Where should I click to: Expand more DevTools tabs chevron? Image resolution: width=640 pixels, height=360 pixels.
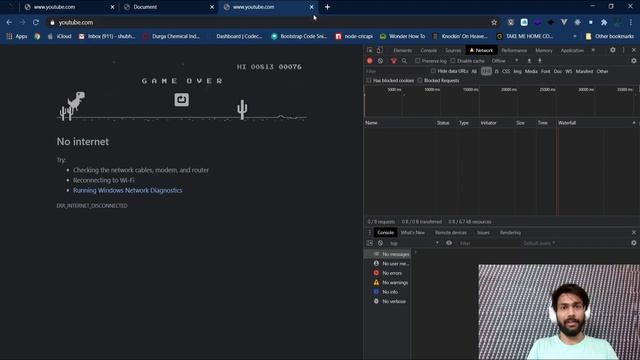(x=593, y=50)
